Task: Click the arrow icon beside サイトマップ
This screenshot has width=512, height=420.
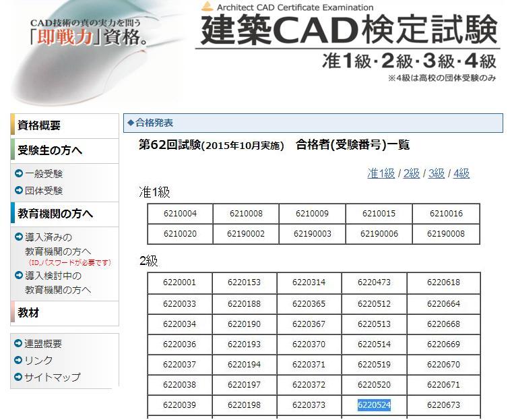Action: (18, 377)
